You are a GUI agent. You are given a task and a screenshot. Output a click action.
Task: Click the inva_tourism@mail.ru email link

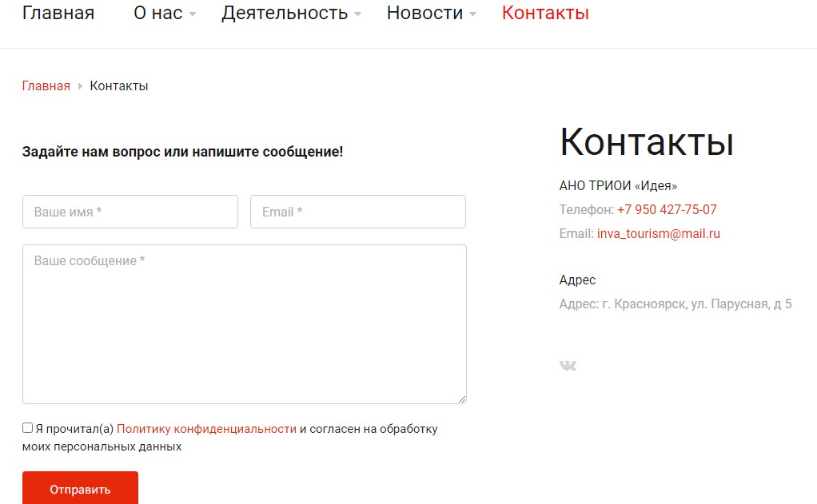pos(658,234)
